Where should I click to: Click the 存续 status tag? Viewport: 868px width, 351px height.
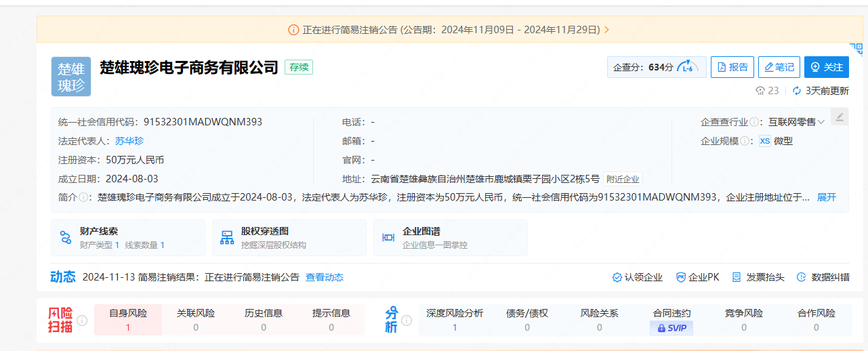(x=299, y=67)
